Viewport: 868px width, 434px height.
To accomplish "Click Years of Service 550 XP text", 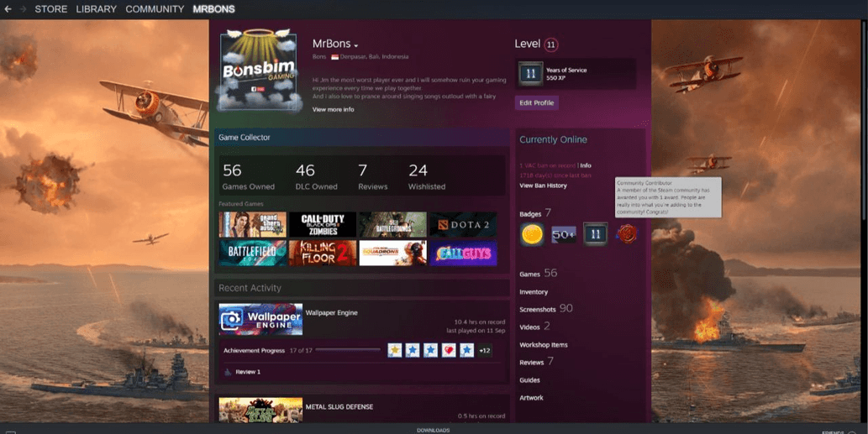I will [566, 74].
